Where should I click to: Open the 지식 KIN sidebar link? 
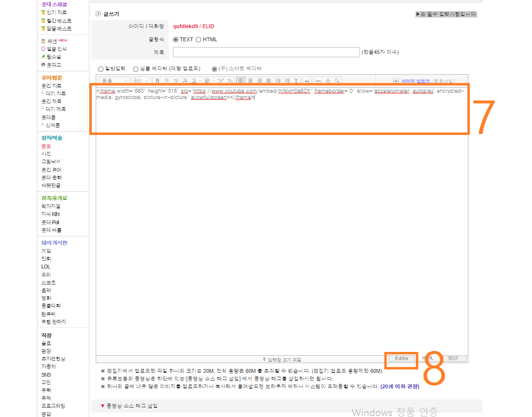(50, 214)
